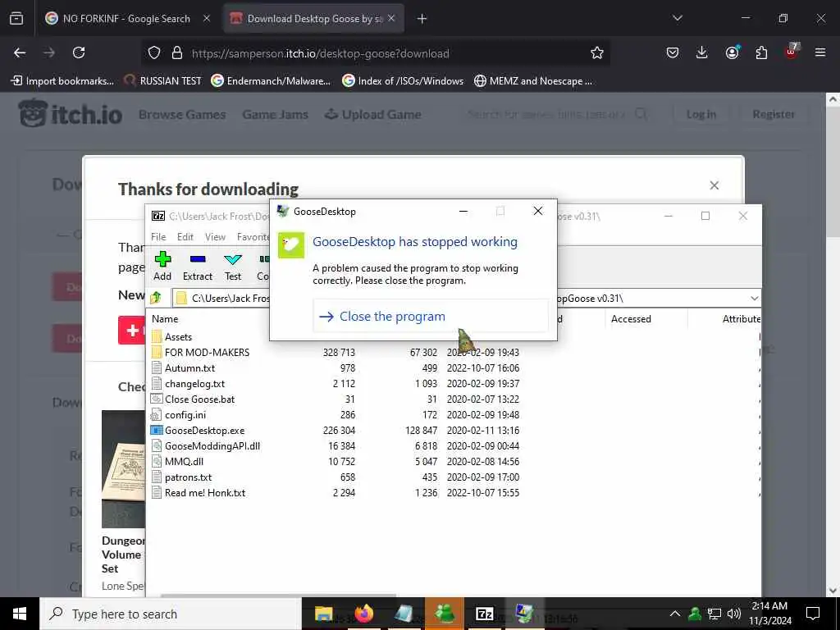Open the notification center icon

(813, 614)
